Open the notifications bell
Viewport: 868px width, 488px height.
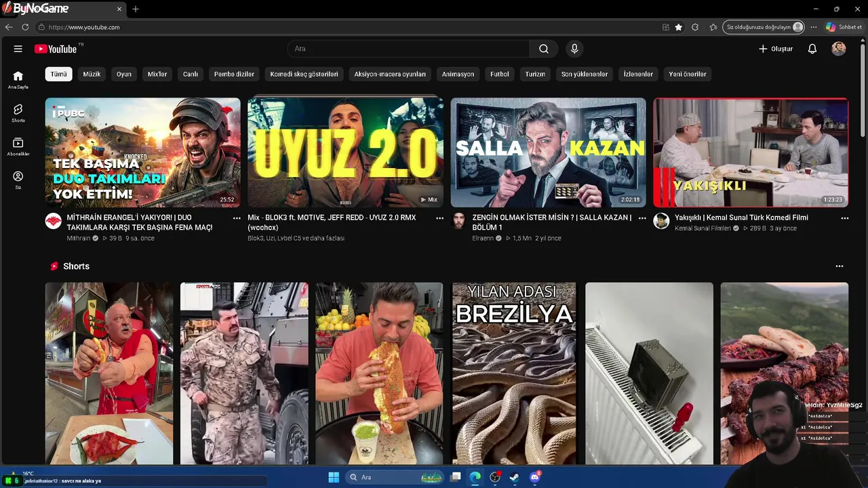pyautogui.click(x=812, y=49)
